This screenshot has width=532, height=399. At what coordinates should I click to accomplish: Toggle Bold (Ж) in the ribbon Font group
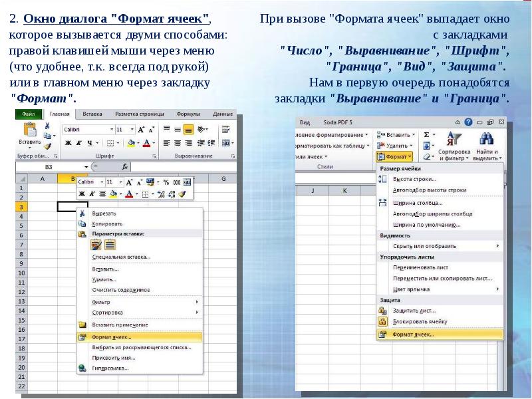coord(68,142)
